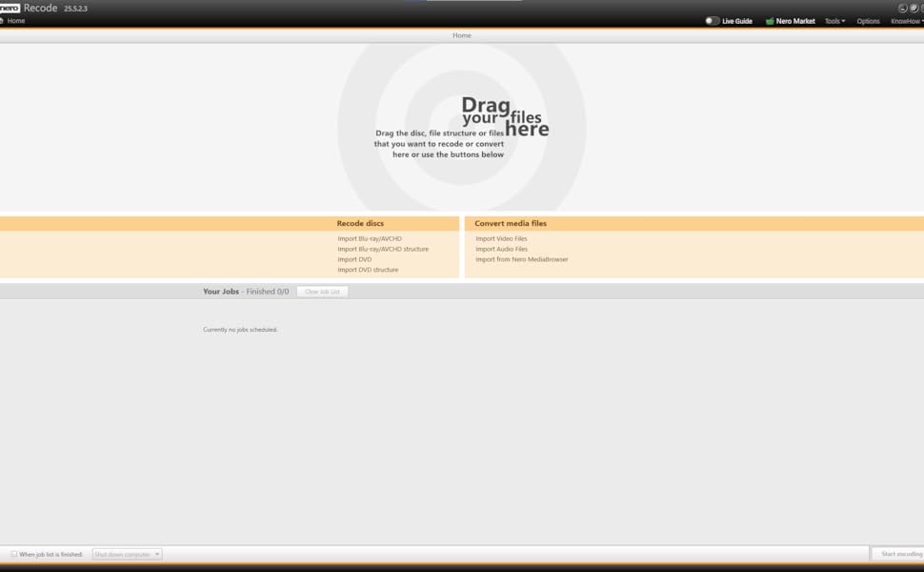Enable the 'When job list is finished' checkbox
The height and width of the screenshot is (572, 924).
pos(13,553)
